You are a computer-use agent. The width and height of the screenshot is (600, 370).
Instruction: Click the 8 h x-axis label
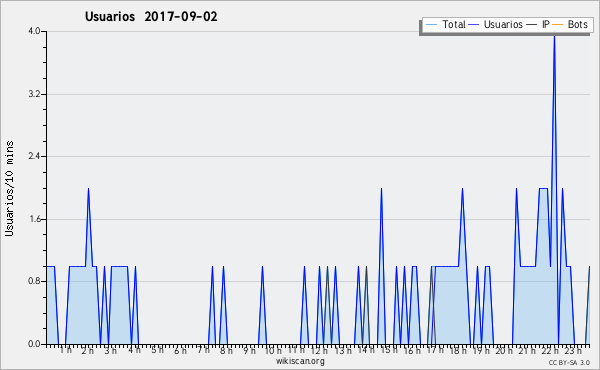[226, 351]
